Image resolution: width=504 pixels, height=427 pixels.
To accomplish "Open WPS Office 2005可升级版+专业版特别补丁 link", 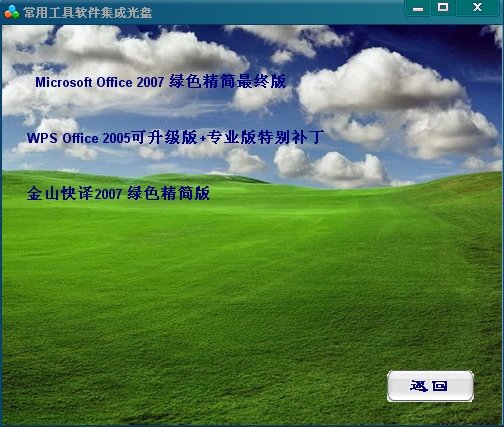I will pyautogui.click(x=176, y=137).
